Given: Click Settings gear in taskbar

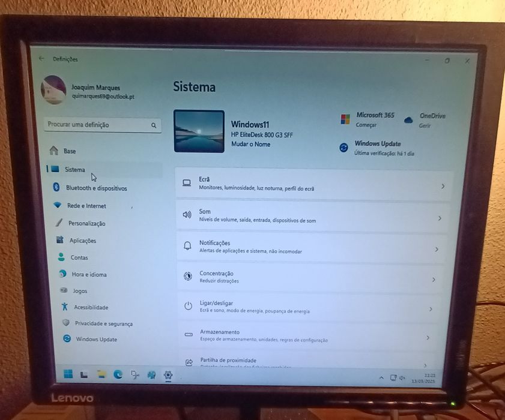Looking at the screenshot, I should coord(168,375).
